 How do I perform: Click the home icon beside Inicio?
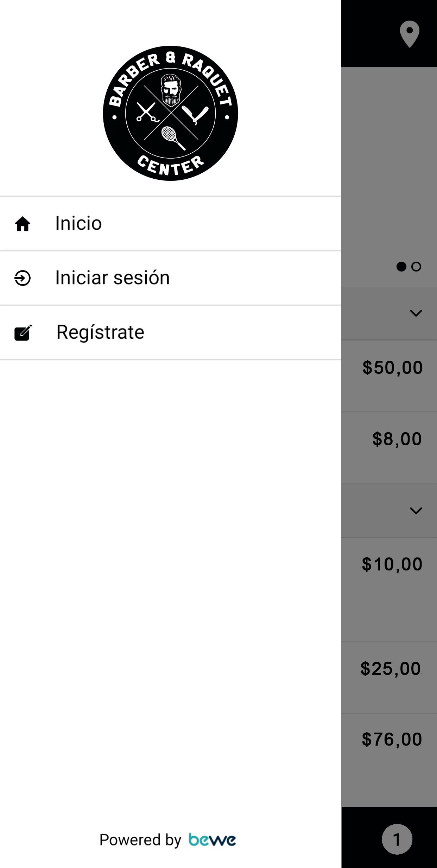23,224
